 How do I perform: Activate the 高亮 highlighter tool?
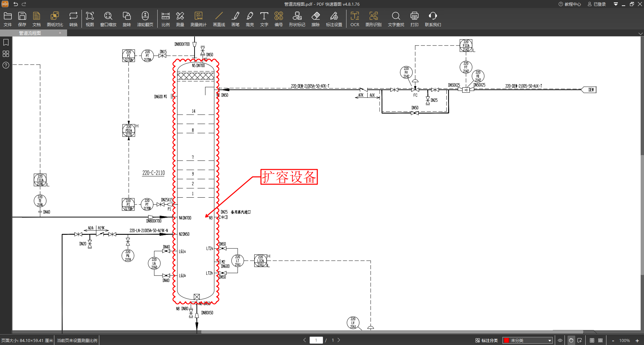pos(250,19)
